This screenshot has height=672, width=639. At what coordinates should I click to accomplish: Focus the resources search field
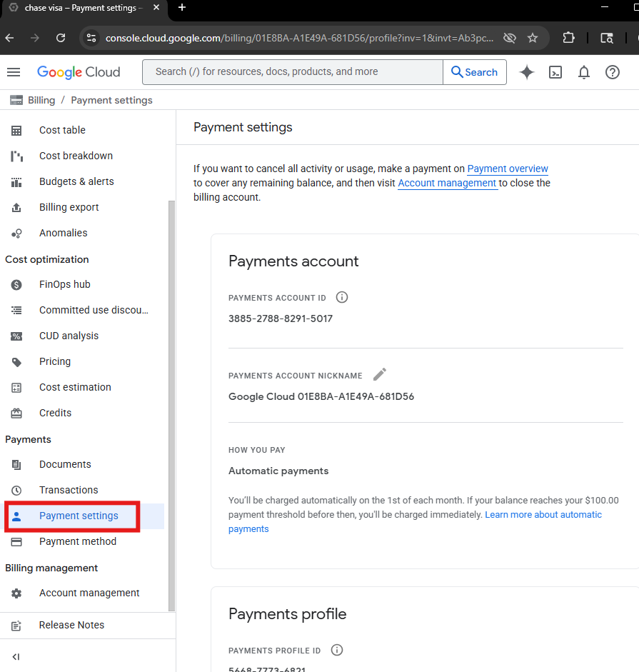tap(293, 72)
